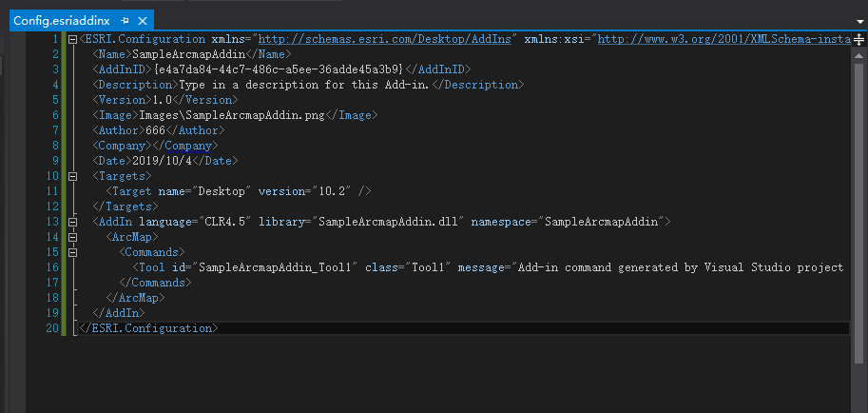Click the AddInID GUID value
The height and width of the screenshot is (413, 868).
tap(279, 69)
